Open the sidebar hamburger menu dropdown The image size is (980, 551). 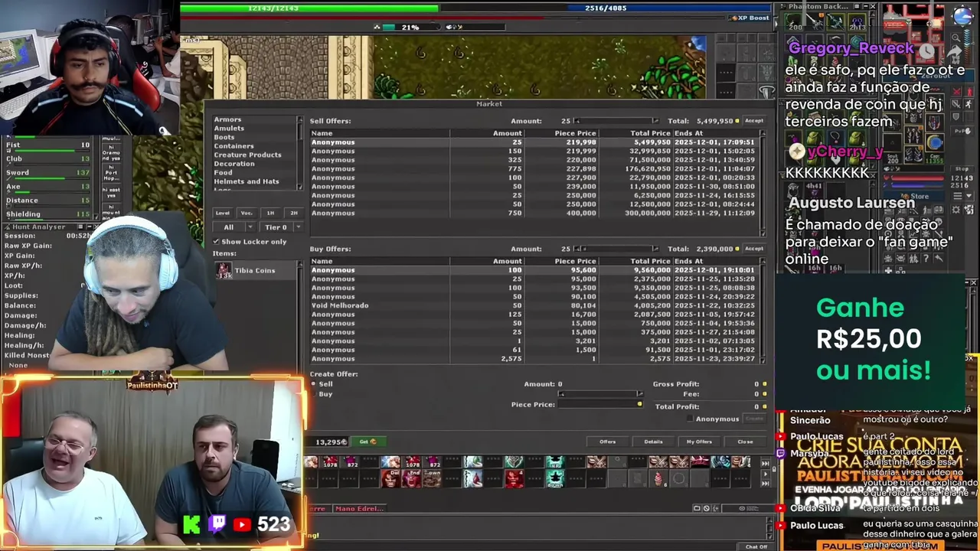(963, 196)
